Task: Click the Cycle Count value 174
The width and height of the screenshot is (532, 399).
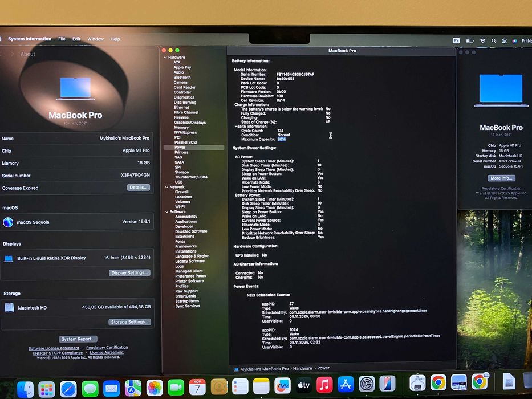Action: pyautogui.click(x=280, y=131)
